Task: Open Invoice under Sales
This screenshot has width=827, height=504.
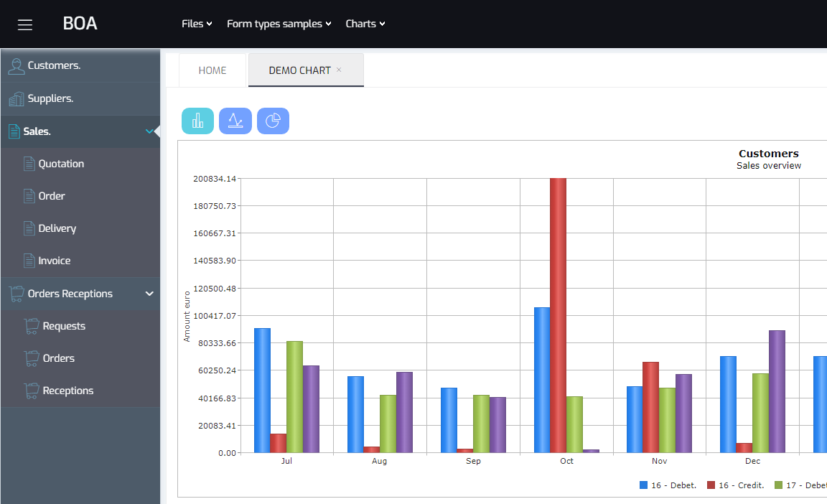Action: click(80, 261)
